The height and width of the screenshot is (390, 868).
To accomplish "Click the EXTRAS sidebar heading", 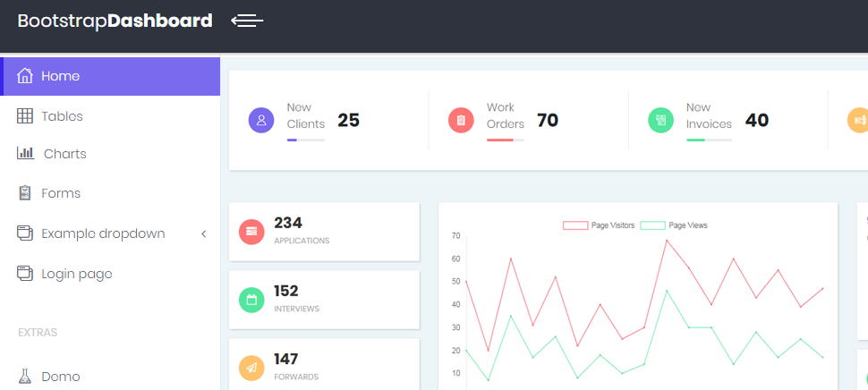I will point(38,333).
